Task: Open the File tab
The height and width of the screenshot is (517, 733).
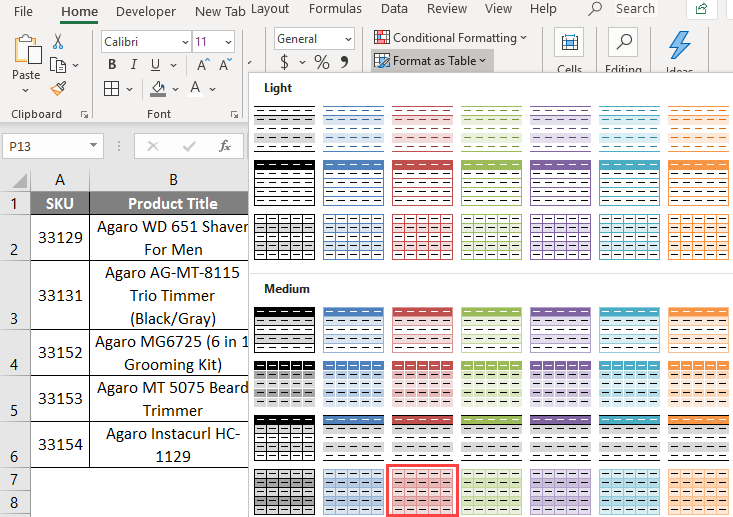Action: coord(23,11)
